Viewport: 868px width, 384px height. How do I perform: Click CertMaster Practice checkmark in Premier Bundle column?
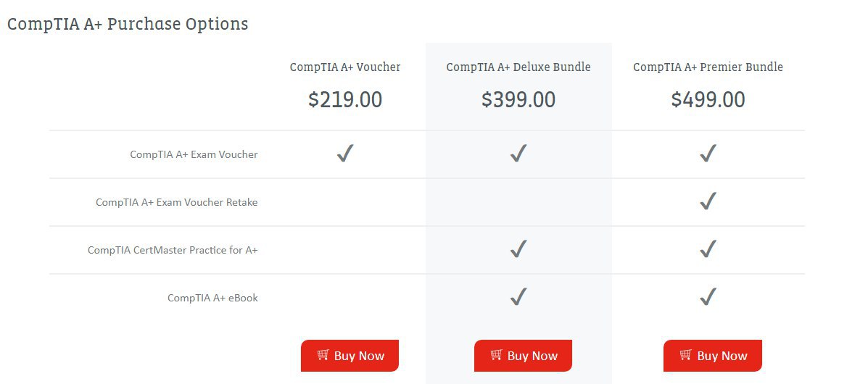tap(708, 249)
